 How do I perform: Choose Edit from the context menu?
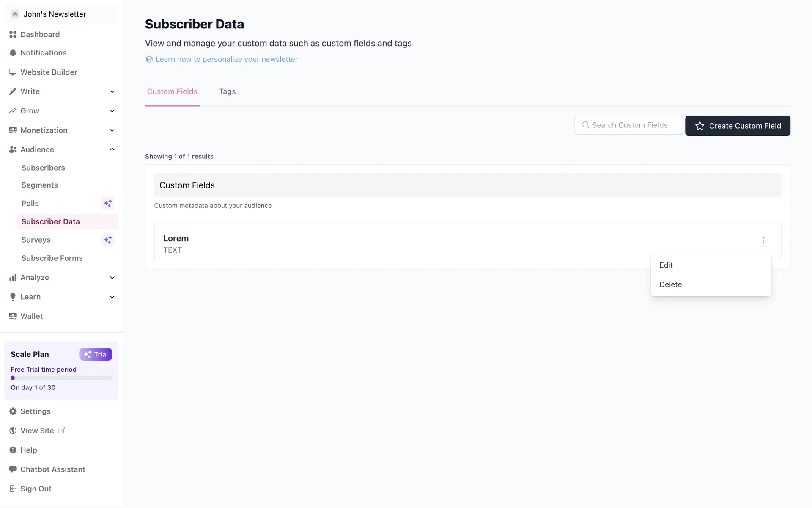[x=666, y=265]
